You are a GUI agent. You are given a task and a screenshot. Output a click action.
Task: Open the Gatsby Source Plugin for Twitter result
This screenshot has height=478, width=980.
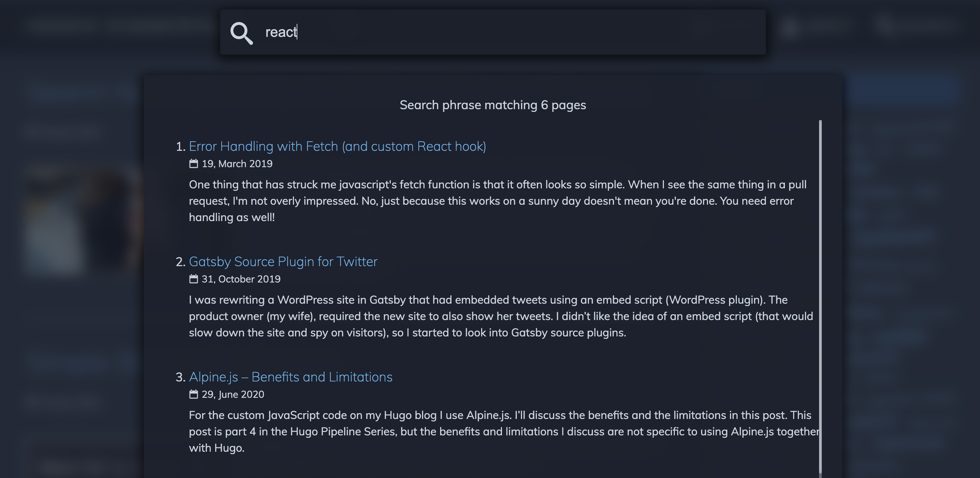coord(283,262)
